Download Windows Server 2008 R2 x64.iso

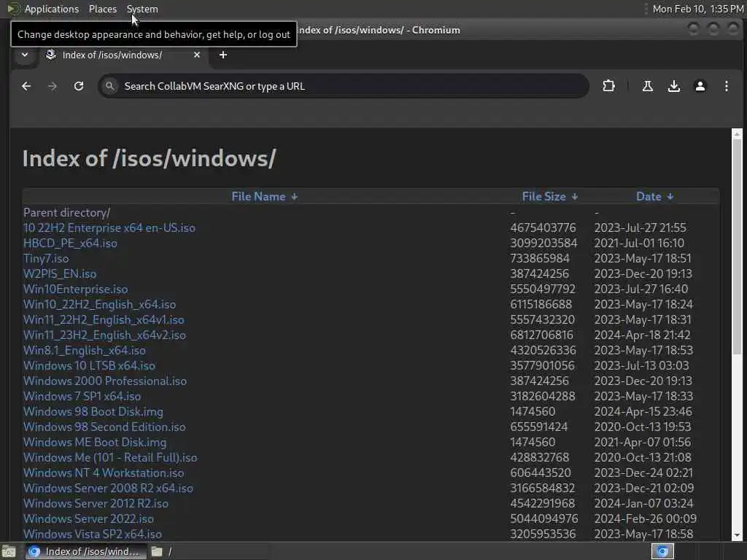[x=108, y=488]
